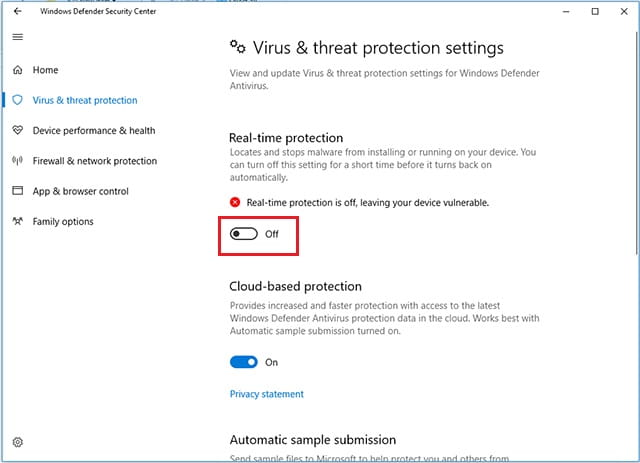Select Device performance & health
Image resolution: width=640 pixels, height=463 pixels.
(94, 131)
